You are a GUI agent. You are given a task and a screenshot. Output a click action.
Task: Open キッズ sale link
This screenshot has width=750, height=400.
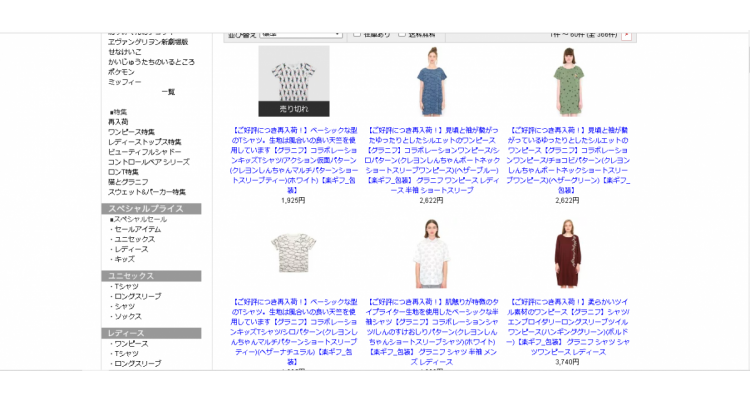pos(122,260)
